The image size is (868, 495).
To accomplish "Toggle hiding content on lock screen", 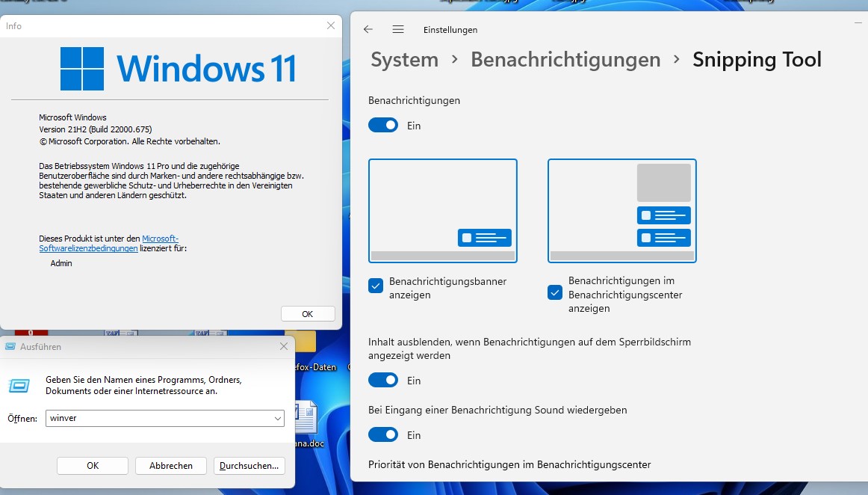I will pos(383,381).
